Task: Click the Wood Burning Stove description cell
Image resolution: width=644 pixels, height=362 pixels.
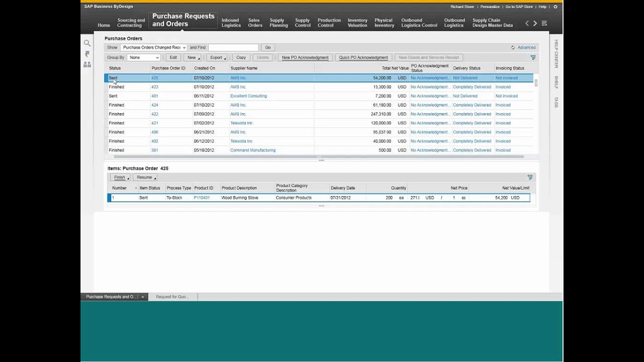Action: [x=239, y=198]
